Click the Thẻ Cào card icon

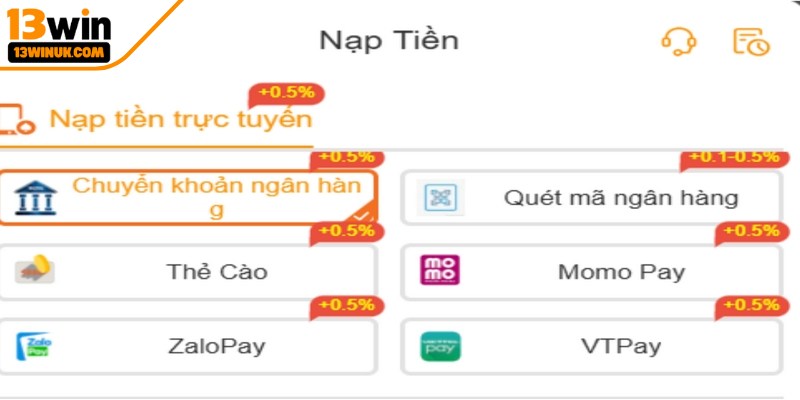36,271
